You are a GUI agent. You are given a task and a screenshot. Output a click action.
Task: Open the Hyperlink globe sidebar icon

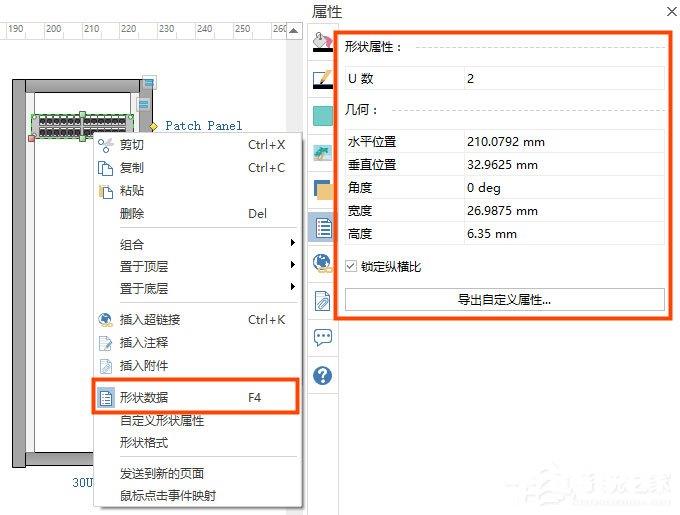pyautogui.click(x=322, y=263)
